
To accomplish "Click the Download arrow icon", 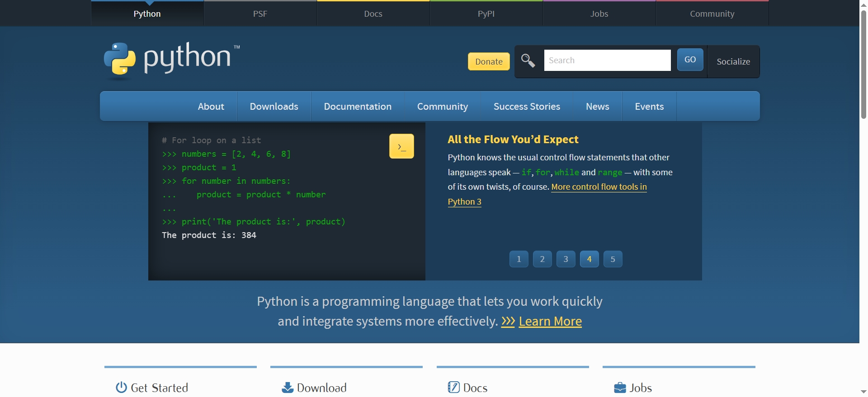I will 288,388.
